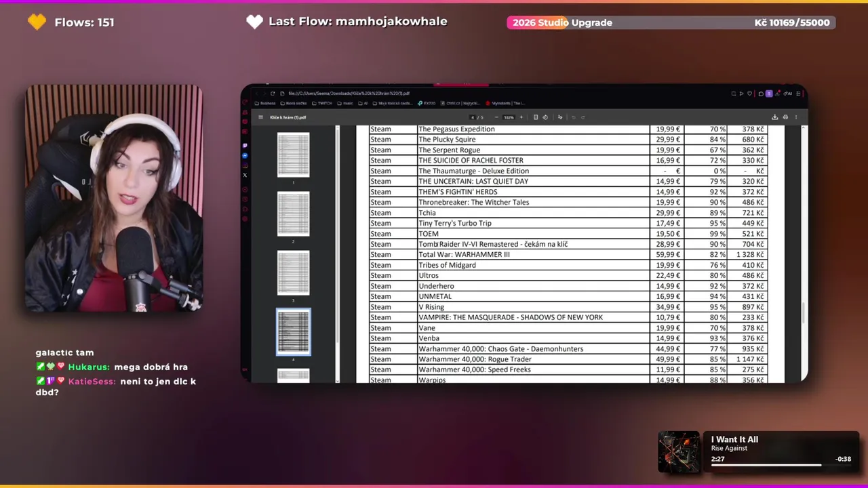The image size is (868, 488).
Task: Open the ČNN.cz bookmark
Action: pos(460,103)
